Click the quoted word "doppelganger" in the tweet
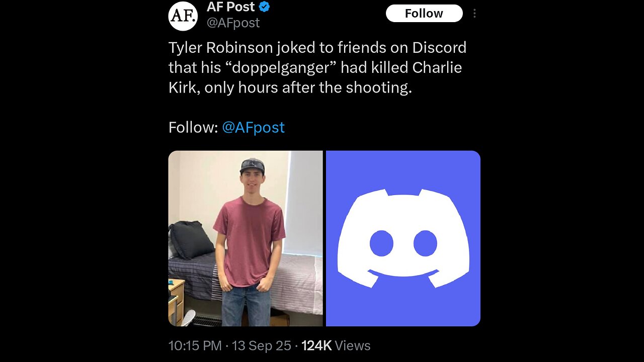This screenshot has width=644, height=362. [x=281, y=67]
